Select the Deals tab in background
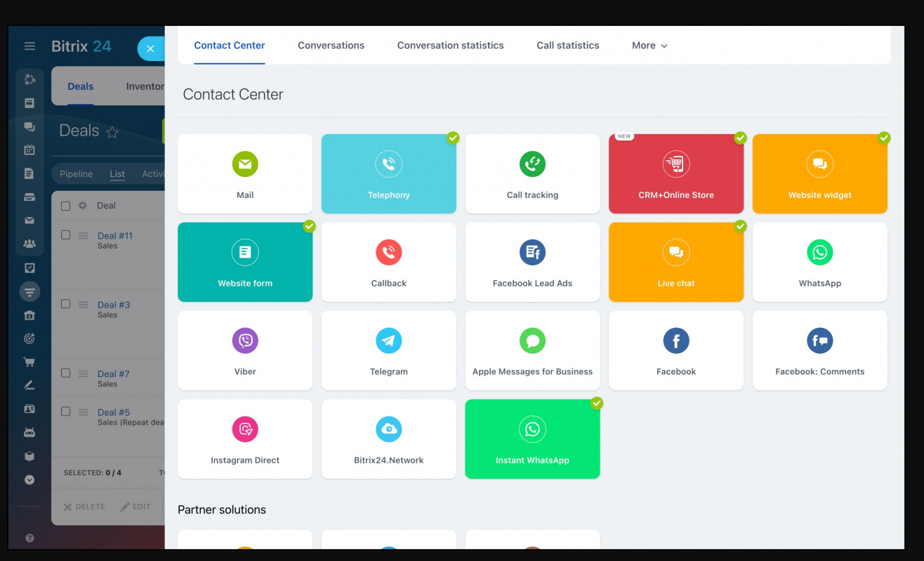 (x=80, y=86)
